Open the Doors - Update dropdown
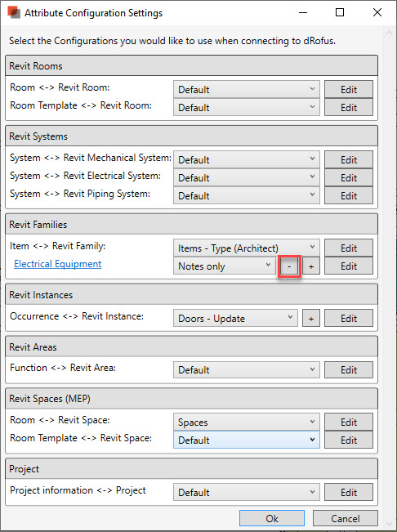Image resolution: width=397 pixels, height=532 pixels. click(235, 319)
